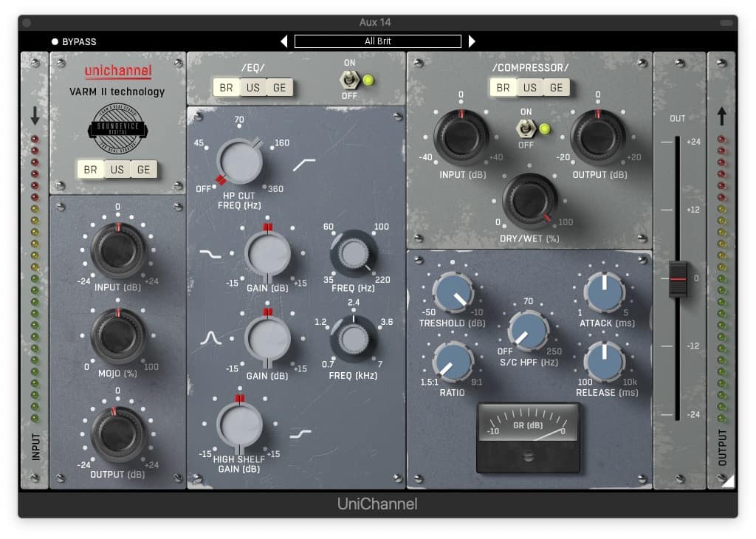756x539 pixels.
Task: Click the channel OUTPUT (dB) knob on left
Action: pyautogui.click(x=118, y=434)
